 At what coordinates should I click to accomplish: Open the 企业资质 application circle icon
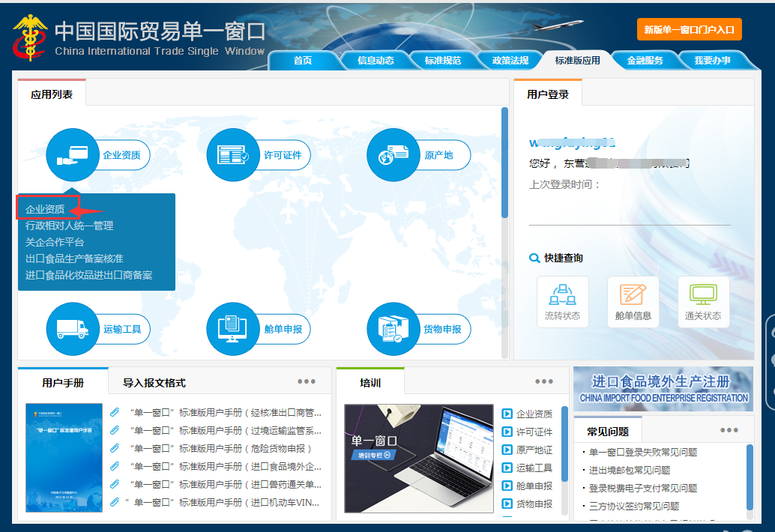pyautogui.click(x=73, y=155)
